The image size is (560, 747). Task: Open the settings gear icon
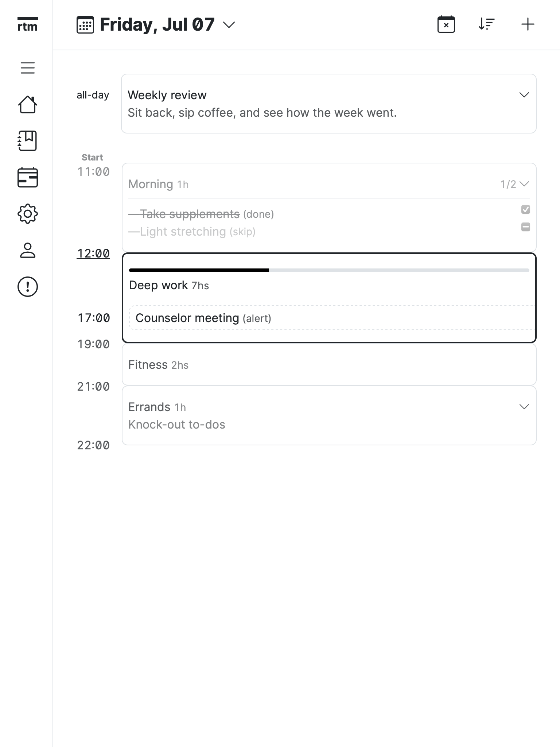(x=28, y=214)
